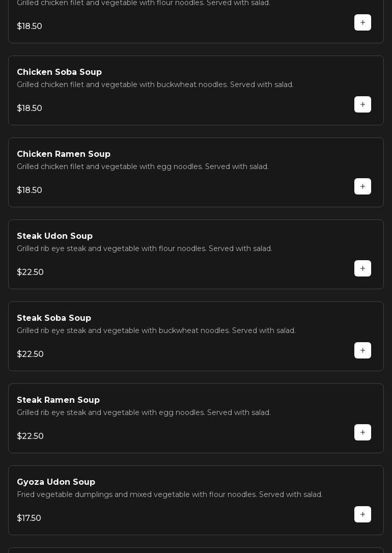Select the $18.50 price of Chicken Ramen Soup
The height and width of the screenshot is (553, 392).
tap(30, 190)
